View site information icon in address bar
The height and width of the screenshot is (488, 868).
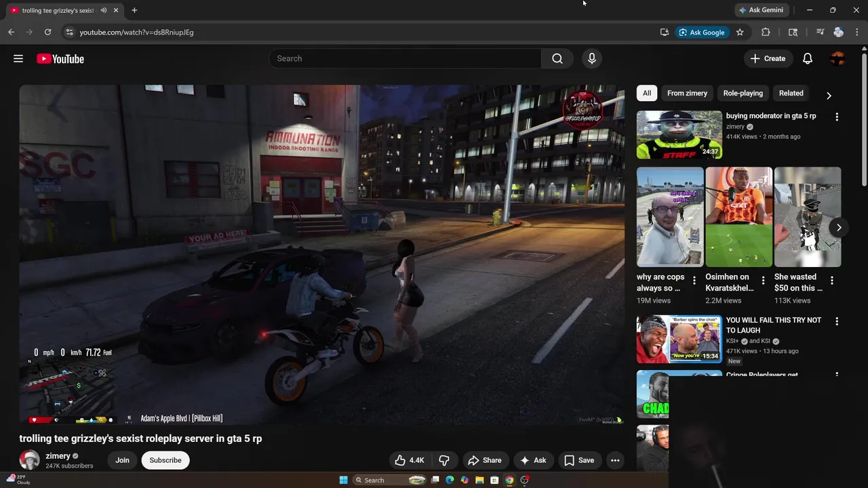tap(68, 32)
